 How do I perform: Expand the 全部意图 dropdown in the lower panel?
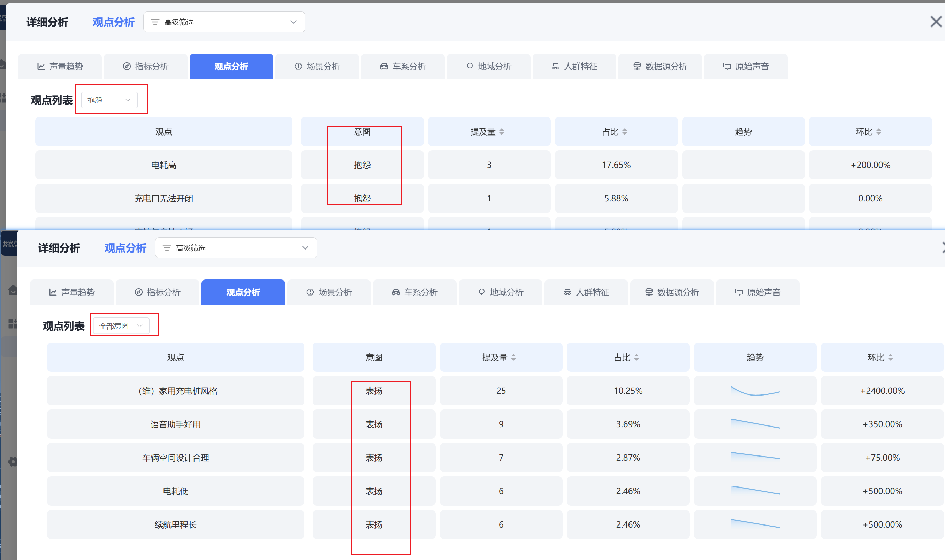(x=121, y=326)
